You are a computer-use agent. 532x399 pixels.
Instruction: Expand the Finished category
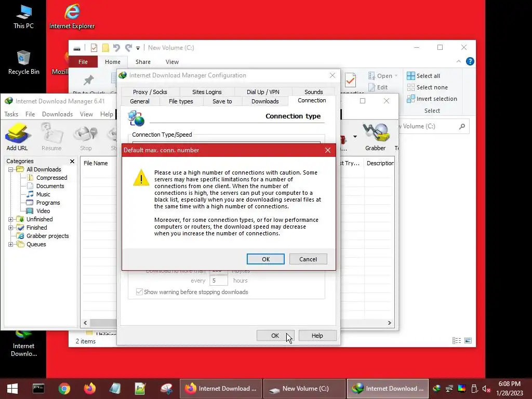tap(10, 228)
